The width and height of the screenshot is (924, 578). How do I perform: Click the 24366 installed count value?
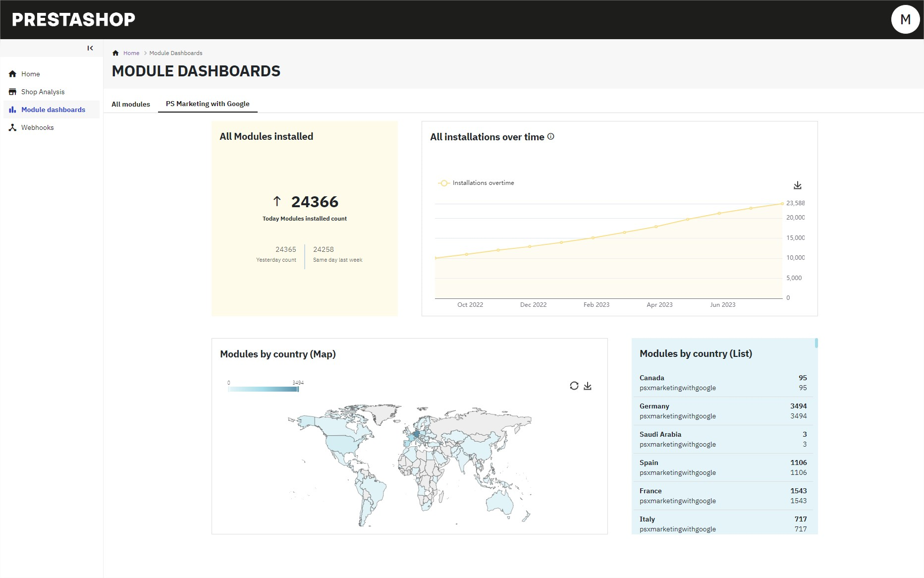click(x=315, y=202)
